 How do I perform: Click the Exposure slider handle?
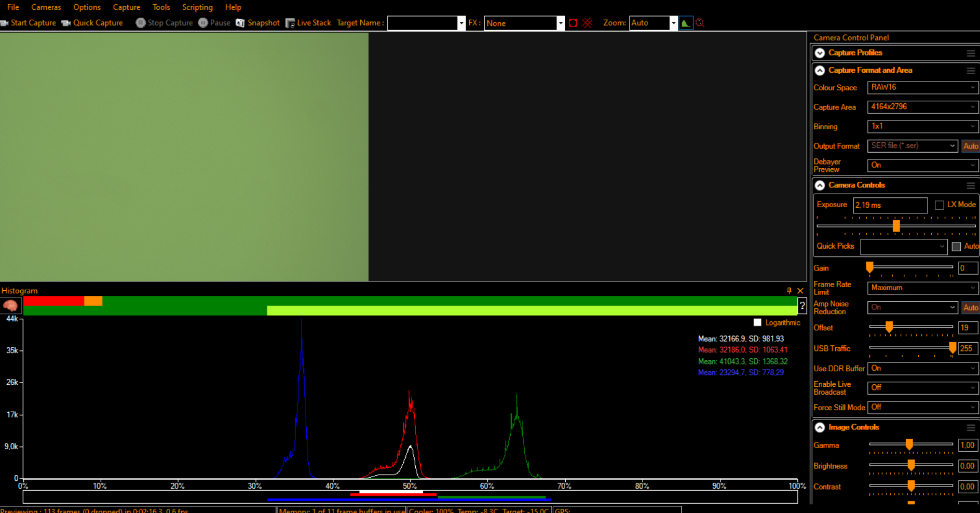tap(896, 226)
